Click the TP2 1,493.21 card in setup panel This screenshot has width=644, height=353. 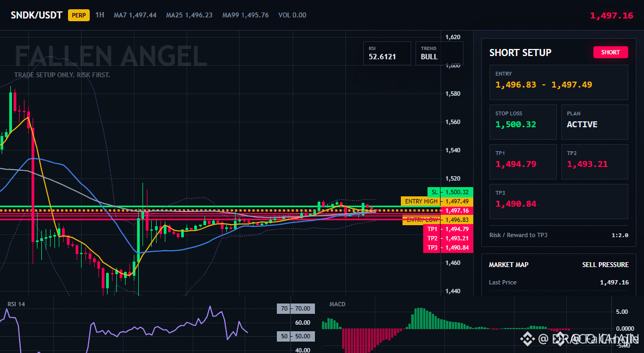click(x=595, y=162)
